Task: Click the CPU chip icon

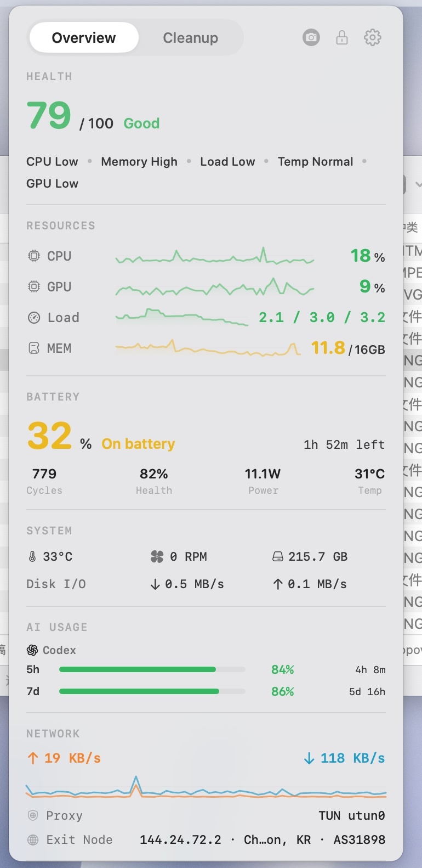Action: pyautogui.click(x=34, y=256)
